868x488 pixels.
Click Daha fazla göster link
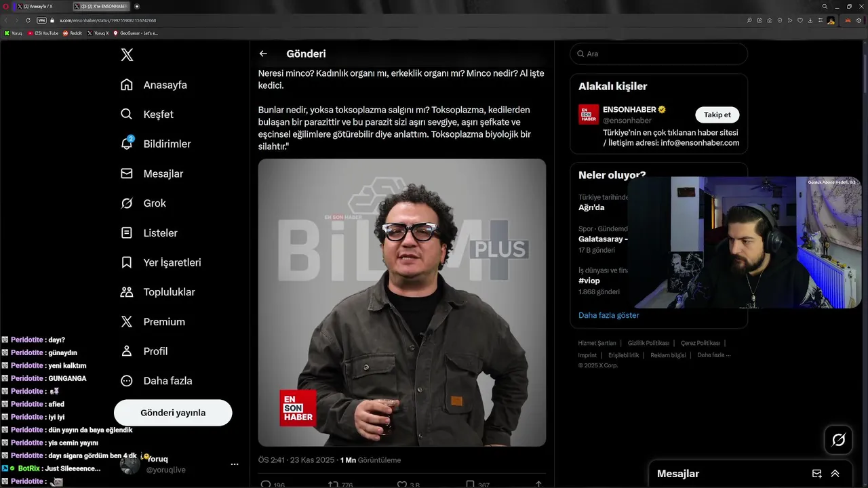(608, 315)
